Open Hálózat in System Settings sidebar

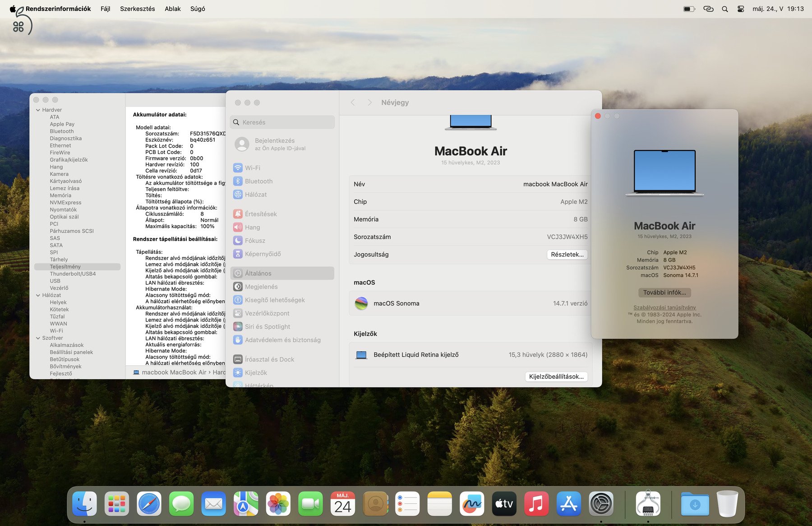[282, 195]
